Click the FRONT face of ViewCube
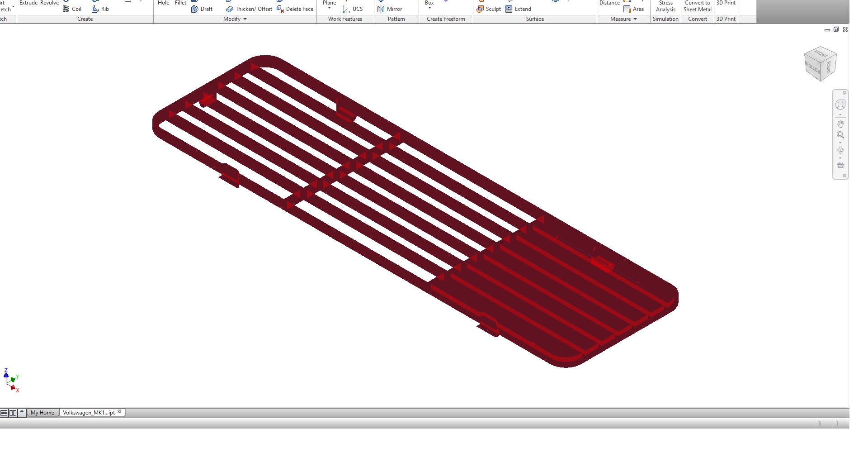 (x=821, y=54)
